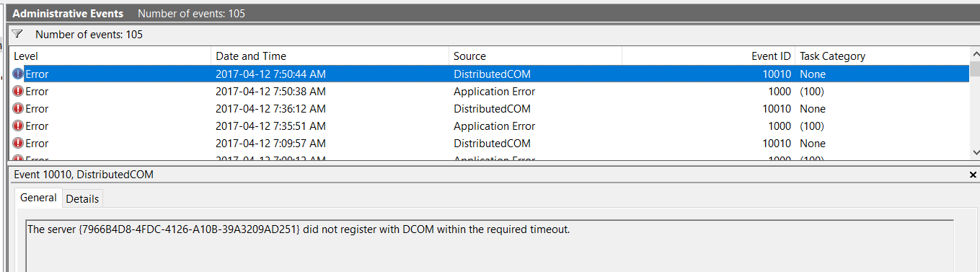Click the error icon on 7:09:57 AM row
This screenshot has width=980, height=272.
tap(18, 143)
